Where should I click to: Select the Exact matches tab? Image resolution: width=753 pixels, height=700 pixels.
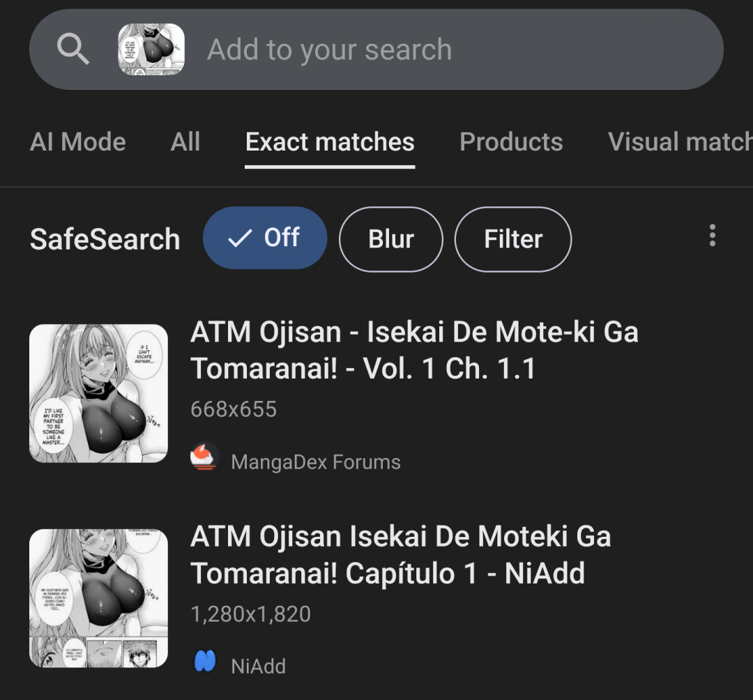[330, 142]
